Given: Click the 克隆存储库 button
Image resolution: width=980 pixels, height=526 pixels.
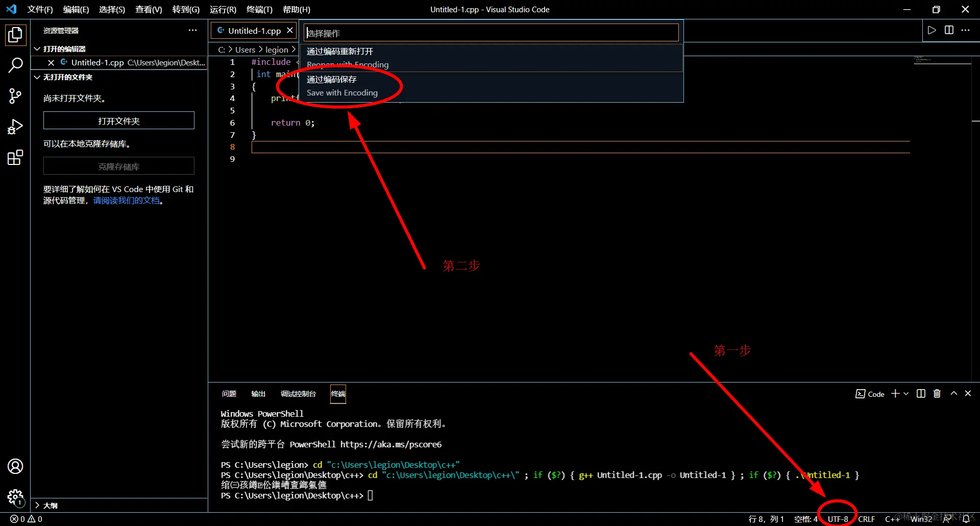Looking at the screenshot, I should click(119, 166).
